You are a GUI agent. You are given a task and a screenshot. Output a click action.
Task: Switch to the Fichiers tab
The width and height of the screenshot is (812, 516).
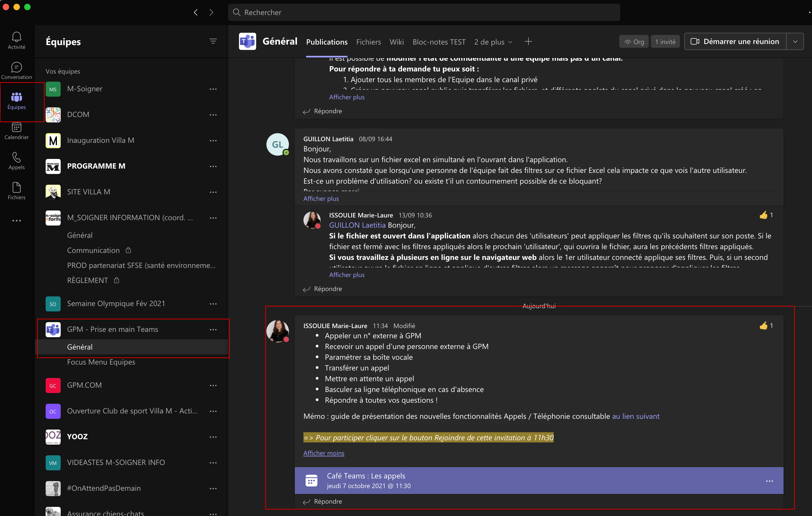[x=368, y=42]
